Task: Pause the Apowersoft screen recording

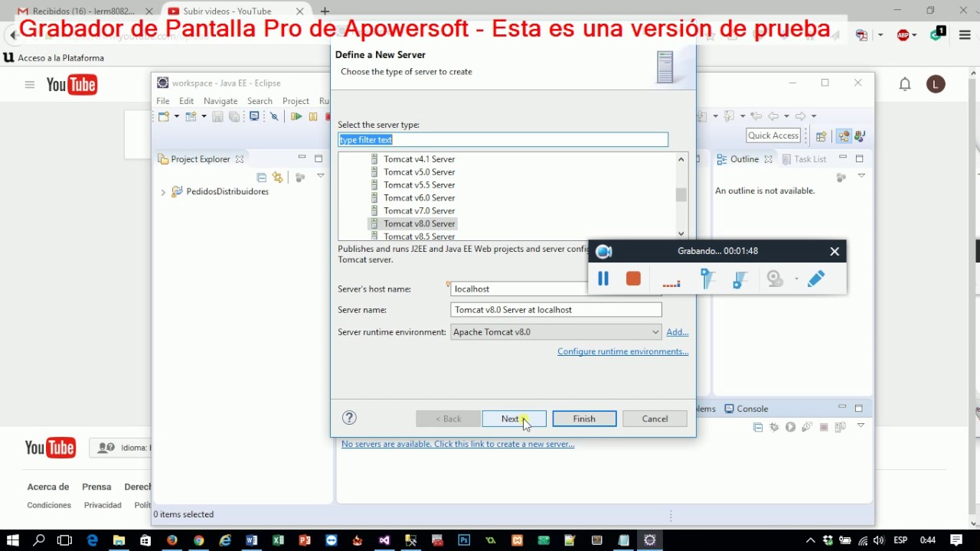Action: (x=603, y=279)
